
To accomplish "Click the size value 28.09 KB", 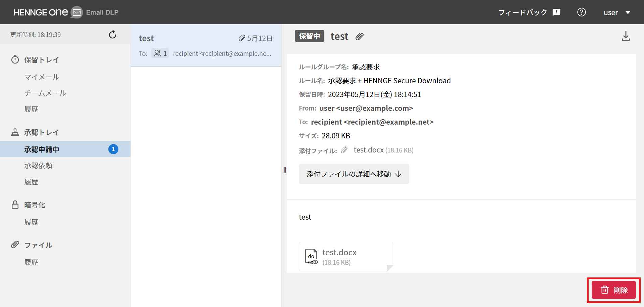I will pos(336,136).
